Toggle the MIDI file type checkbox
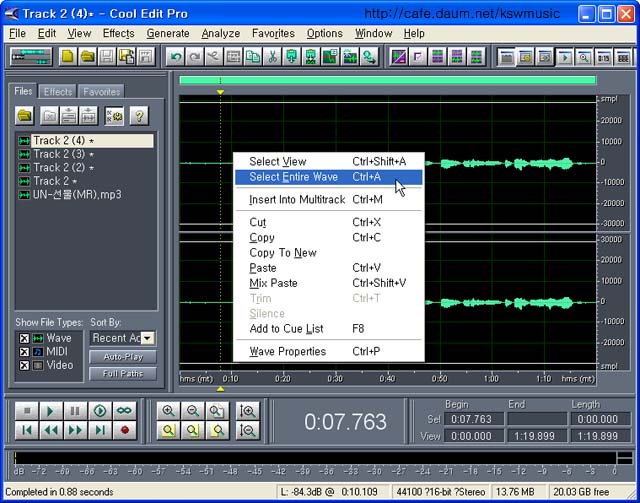The image size is (640, 503). 24,352
